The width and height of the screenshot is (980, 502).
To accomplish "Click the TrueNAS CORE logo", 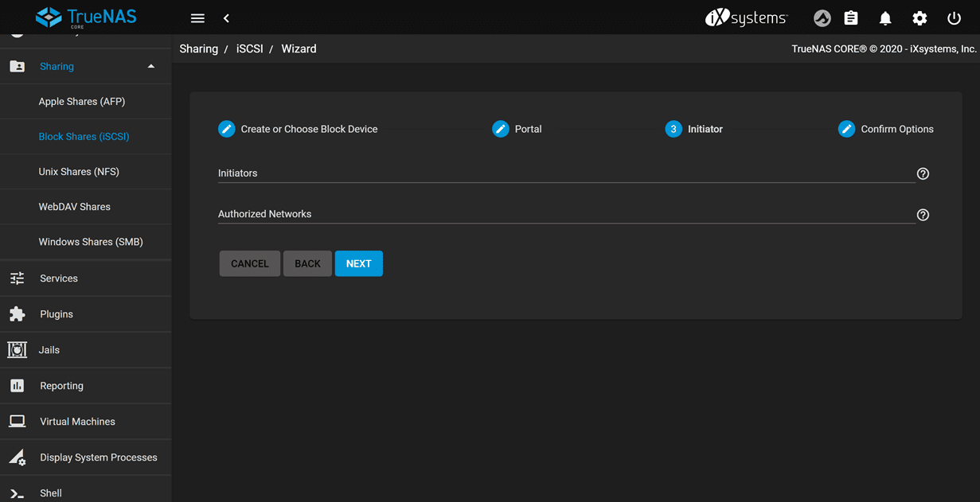I will click(x=86, y=17).
